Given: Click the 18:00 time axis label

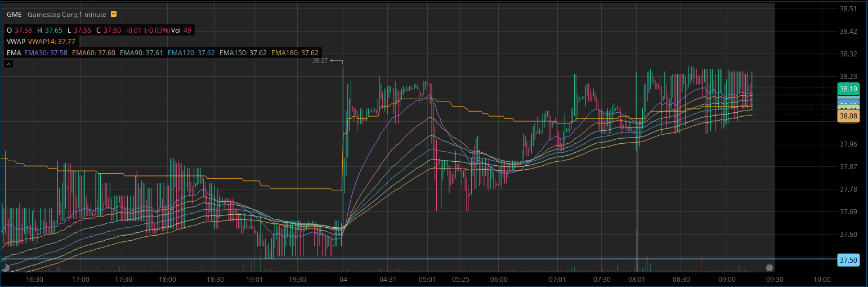Looking at the screenshot, I should pyautogui.click(x=167, y=279).
